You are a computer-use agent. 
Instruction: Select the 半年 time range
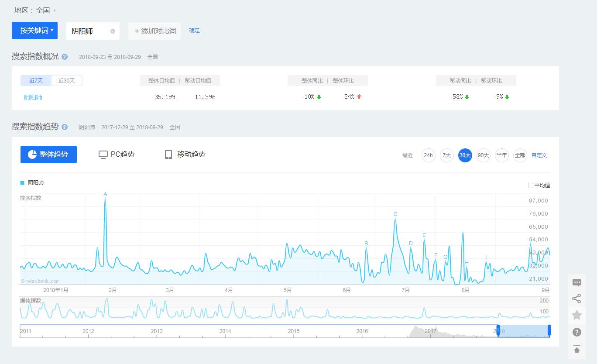[x=502, y=155]
